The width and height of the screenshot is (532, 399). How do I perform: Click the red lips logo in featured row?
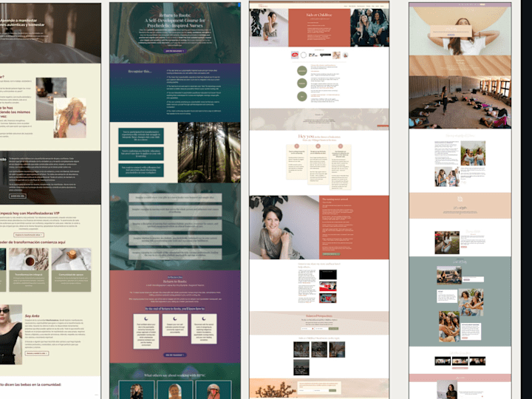pyautogui.click(x=295, y=55)
